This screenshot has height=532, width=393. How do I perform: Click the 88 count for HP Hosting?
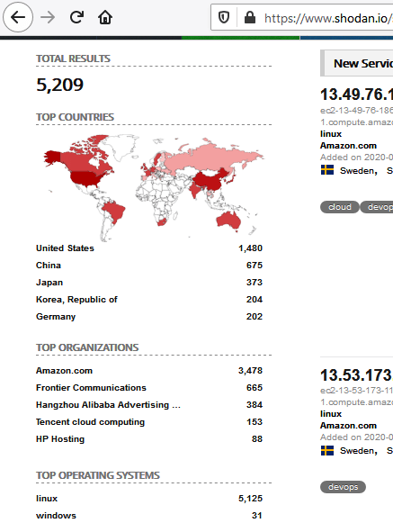coord(257,439)
